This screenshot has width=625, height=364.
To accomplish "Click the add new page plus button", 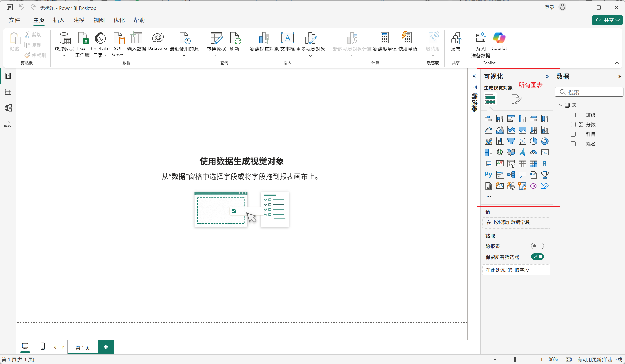I will pos(106,347).
